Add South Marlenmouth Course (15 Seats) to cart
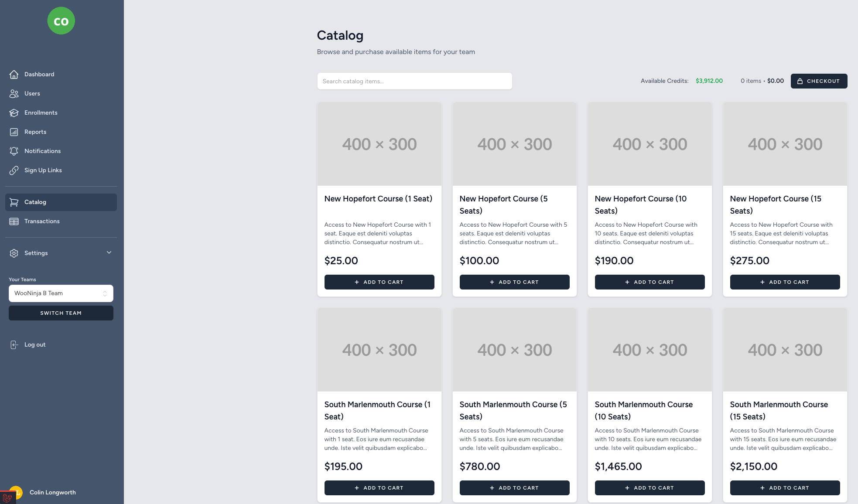The width and height of the screenshot is (858, 504). coord(785,488)
